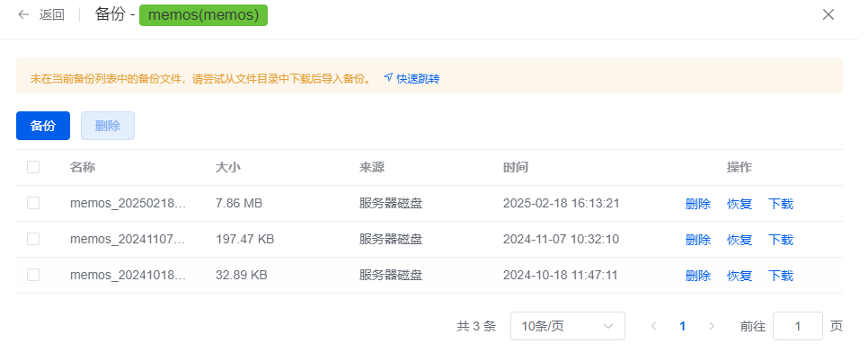Viewport: 868px width, 352px height.
Task: Click the blue 备份 button
Action: (43, 126)
